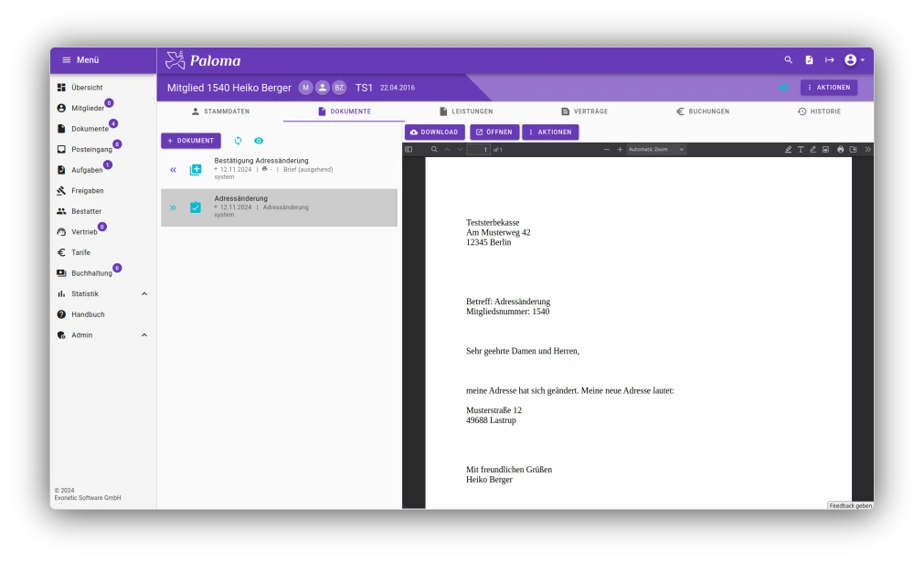Image resolution: width=924 pixels, height=562 pixels.
Task: Expand the Statistik menu section
Action: [143, 294]
